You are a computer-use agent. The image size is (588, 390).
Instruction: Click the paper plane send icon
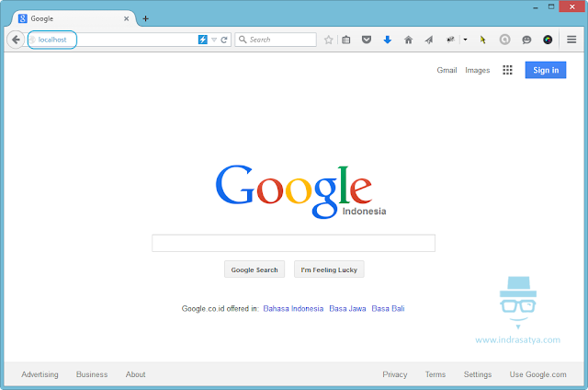(429, 40)
